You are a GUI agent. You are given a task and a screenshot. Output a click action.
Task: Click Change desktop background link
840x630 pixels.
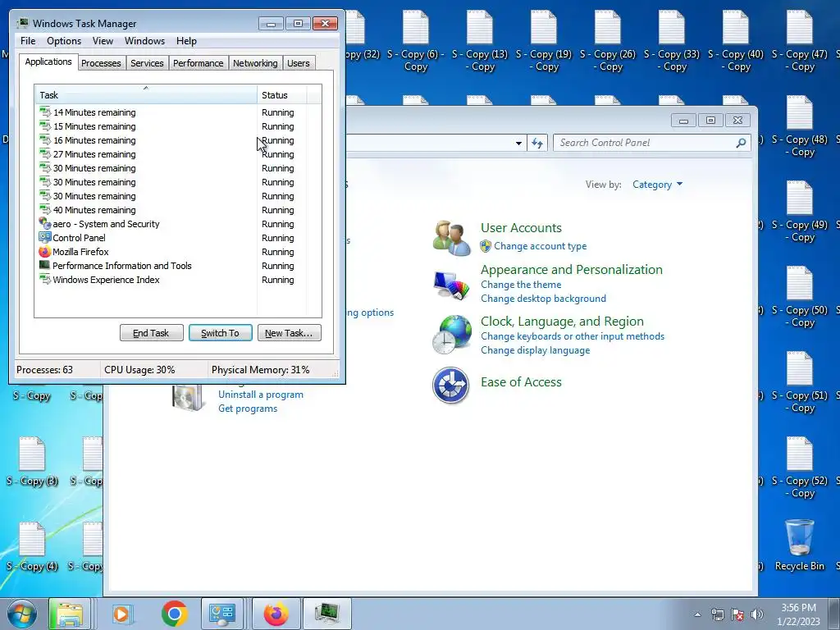click(543, 299)
